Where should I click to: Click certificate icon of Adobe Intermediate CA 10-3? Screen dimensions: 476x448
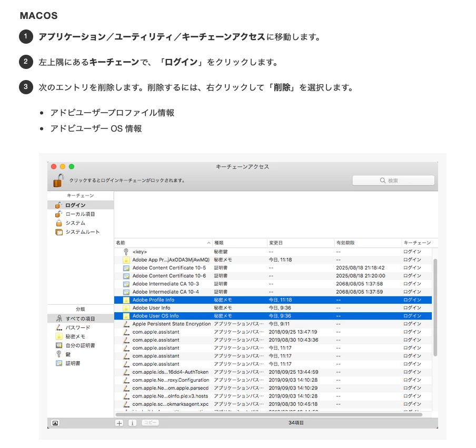coord(126,284)
